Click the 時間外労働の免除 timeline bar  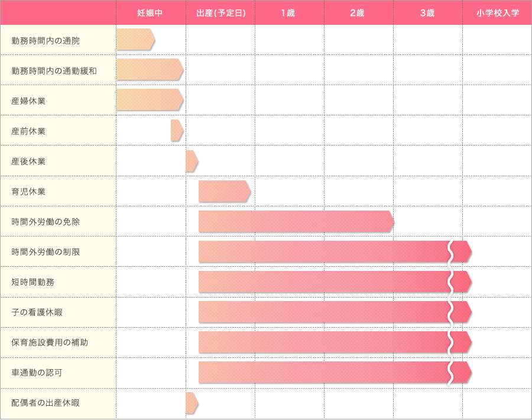297,221
